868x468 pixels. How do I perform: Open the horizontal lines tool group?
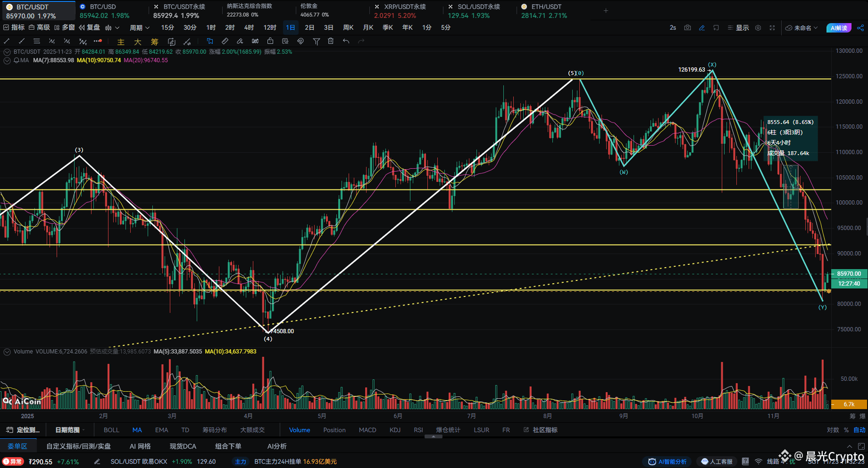[x=37, y=41]
